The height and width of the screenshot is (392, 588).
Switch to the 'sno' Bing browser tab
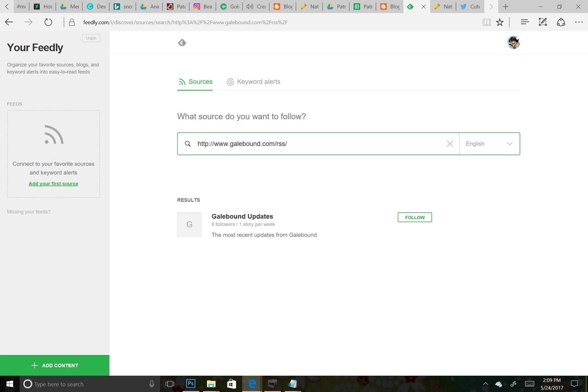(123, 7)
